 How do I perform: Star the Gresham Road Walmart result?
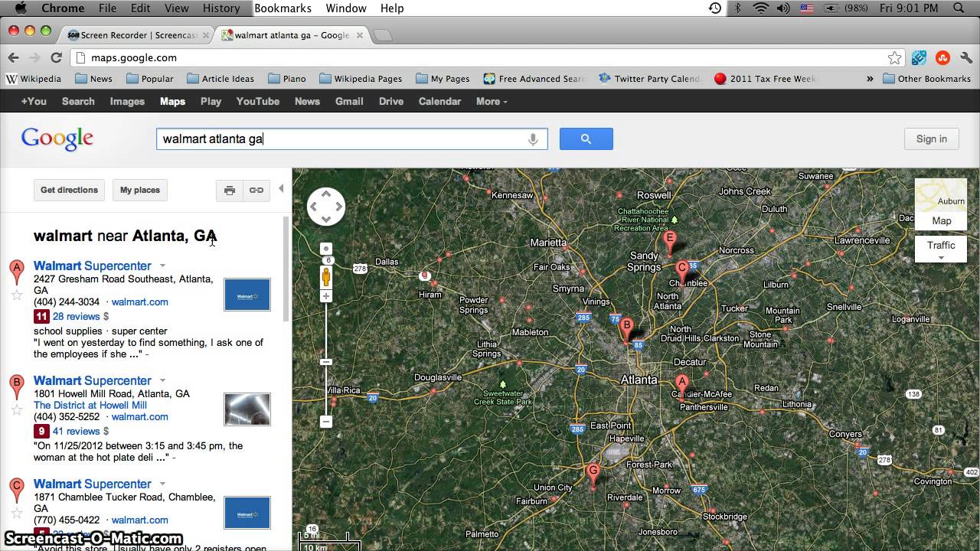click(16, 295)
